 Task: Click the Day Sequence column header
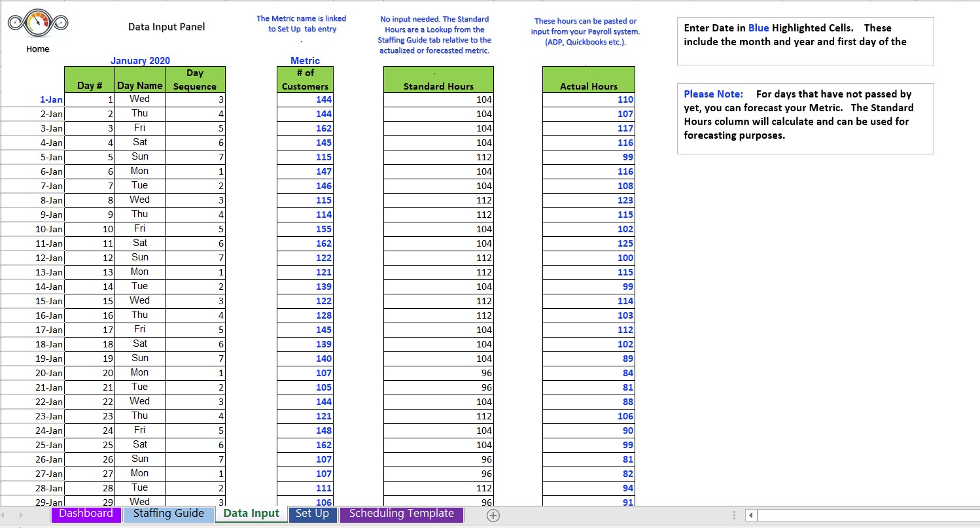point(195,79)
